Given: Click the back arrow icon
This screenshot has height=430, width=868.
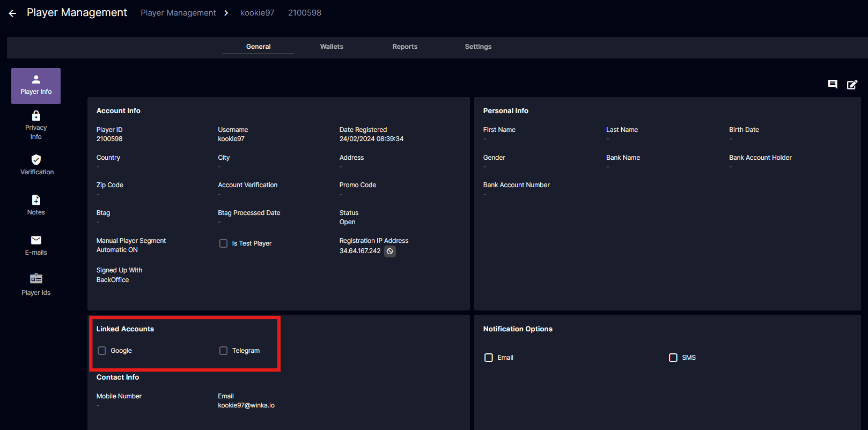Looking at the screenshot, I should pyautogui.click(x=12, y=13).
